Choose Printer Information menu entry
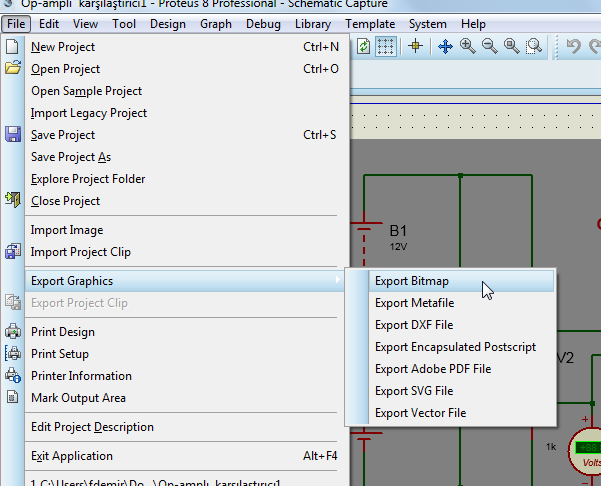This screenshot has width=601, height=486. coord(187,376)
